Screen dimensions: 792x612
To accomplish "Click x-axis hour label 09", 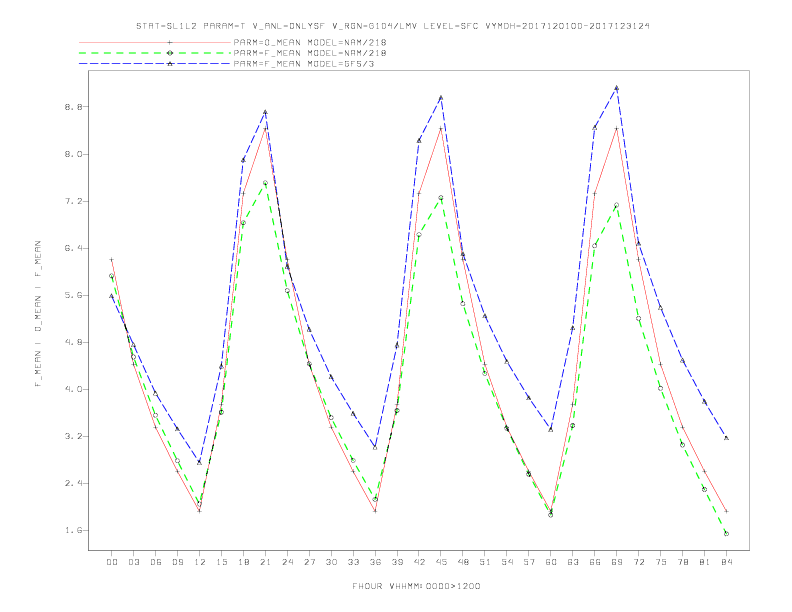I will pos(177,562).
